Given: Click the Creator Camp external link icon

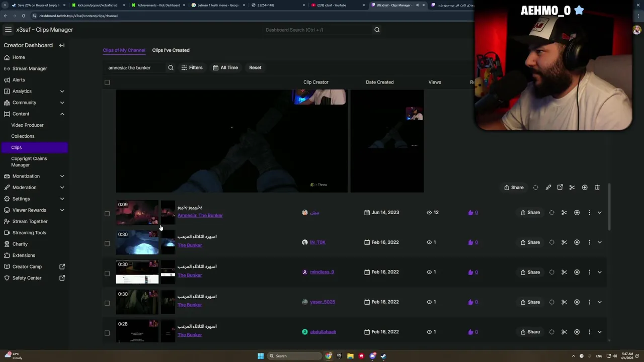Looking at the screenshot, I should click(x=62, y=266).
